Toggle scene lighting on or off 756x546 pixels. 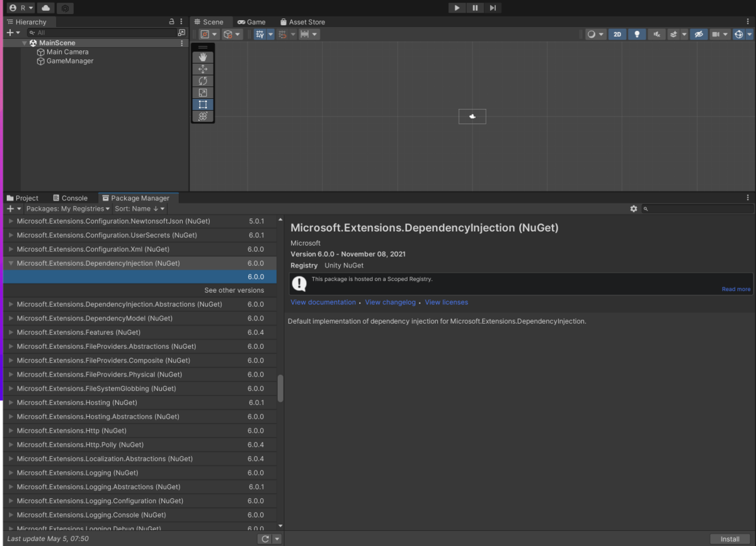click(x=637, y=34)
